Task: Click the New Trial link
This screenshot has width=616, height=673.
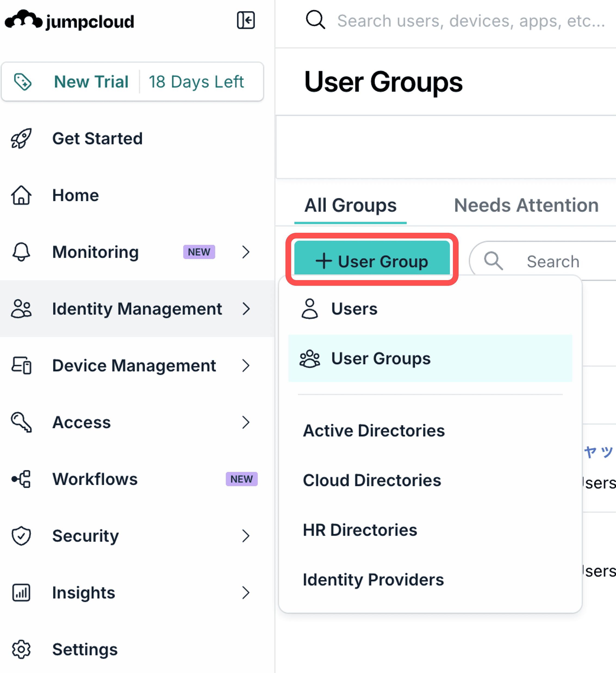Action: coord(91,82)
